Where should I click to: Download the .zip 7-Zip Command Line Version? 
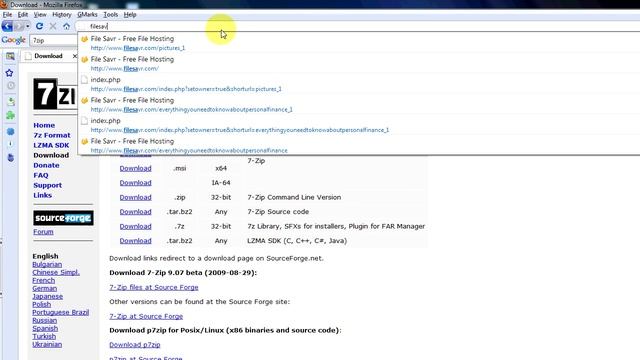pyautogui.click(x=136, y=197)
